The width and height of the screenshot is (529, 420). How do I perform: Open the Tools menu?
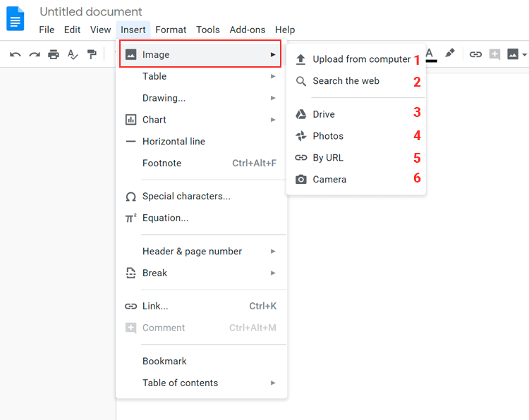[208, 30]
